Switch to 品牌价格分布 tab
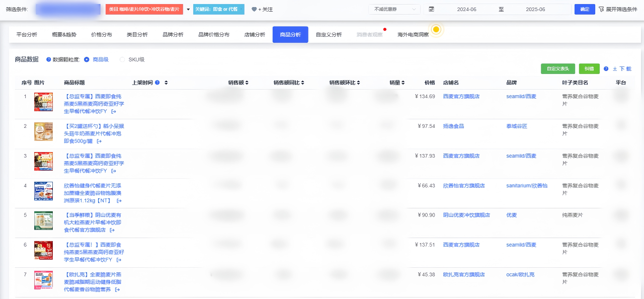This screenshot has height=299, width=644. (x=214, y=35)
